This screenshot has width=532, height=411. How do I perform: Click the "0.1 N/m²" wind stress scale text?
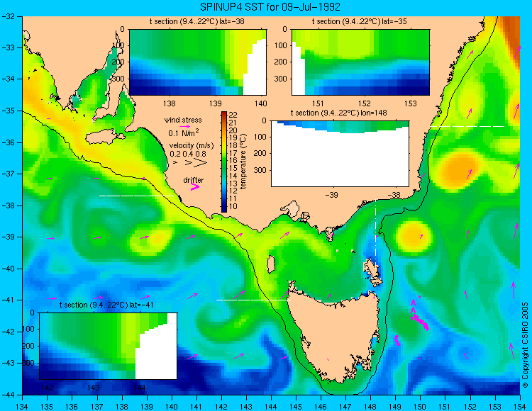(x=184, y=133)
